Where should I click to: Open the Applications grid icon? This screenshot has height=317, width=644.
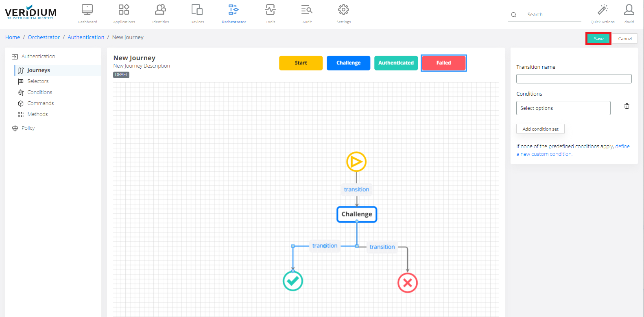(124, 10)
